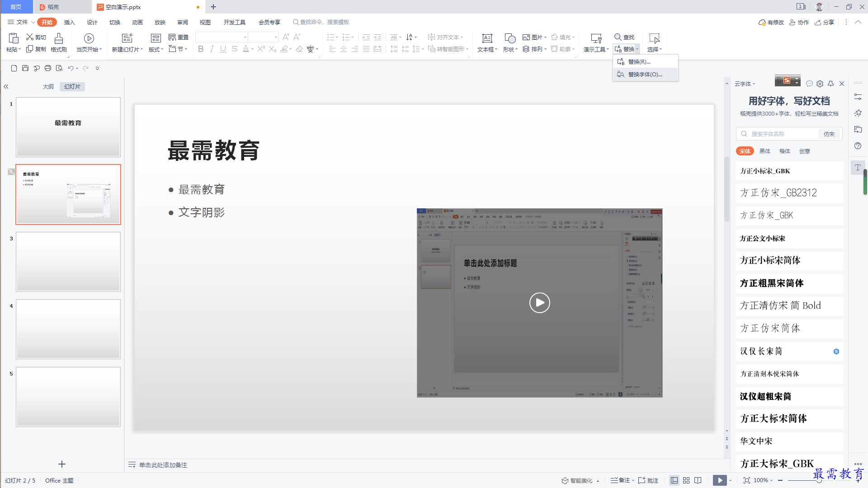
Task: Click the Share (分享) button
Action: tap(824, 22)
